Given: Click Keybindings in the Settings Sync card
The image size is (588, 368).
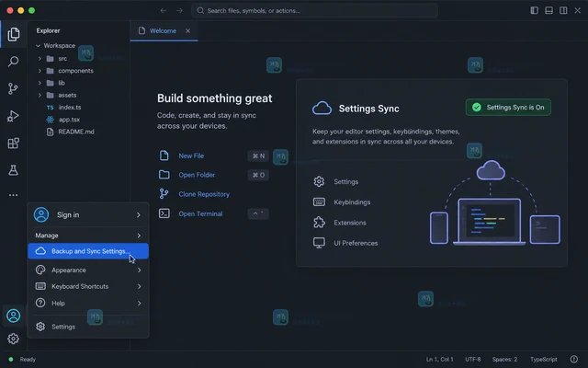Looking at the screenshot, I should [352, 202].
